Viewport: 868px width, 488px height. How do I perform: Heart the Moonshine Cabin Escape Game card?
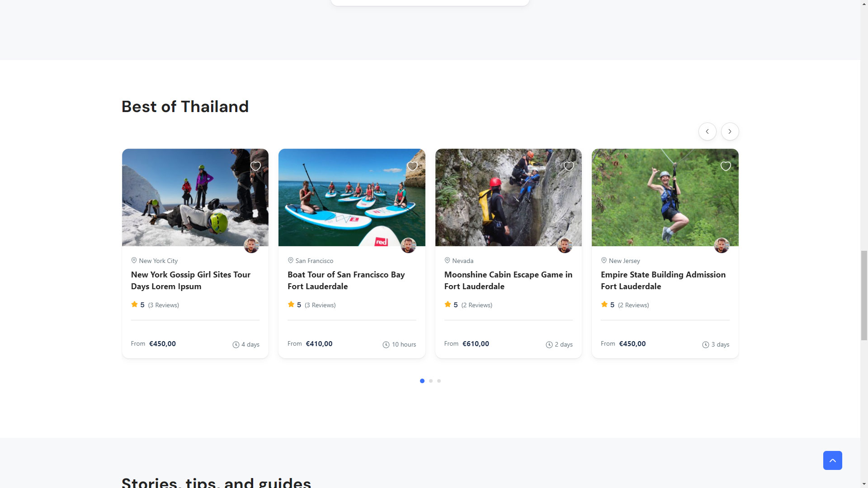coord(569,166)
